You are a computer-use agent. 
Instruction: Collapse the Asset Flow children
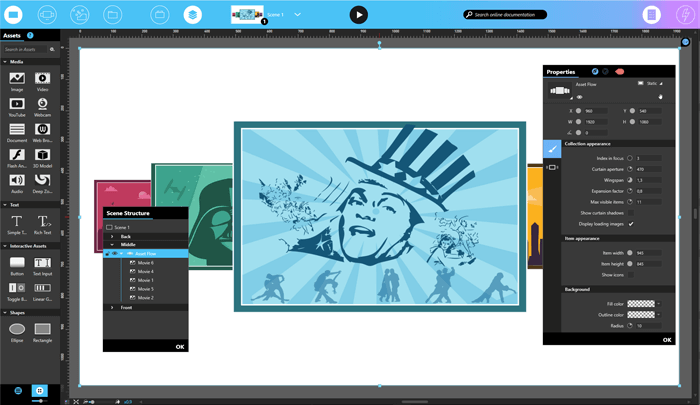[x=121, y=254]
